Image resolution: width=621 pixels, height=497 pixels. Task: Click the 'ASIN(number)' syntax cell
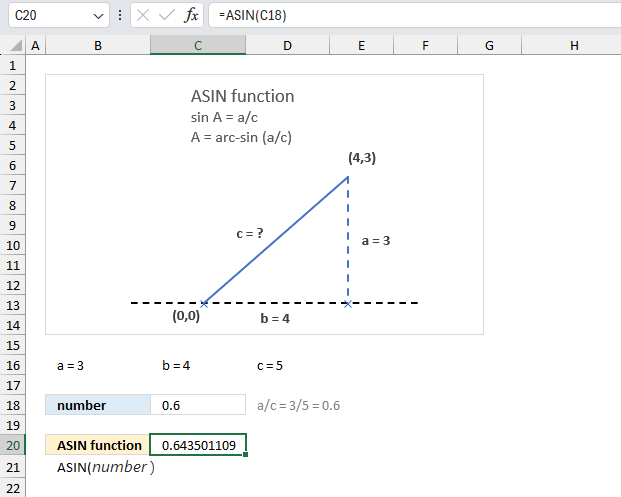106,467
